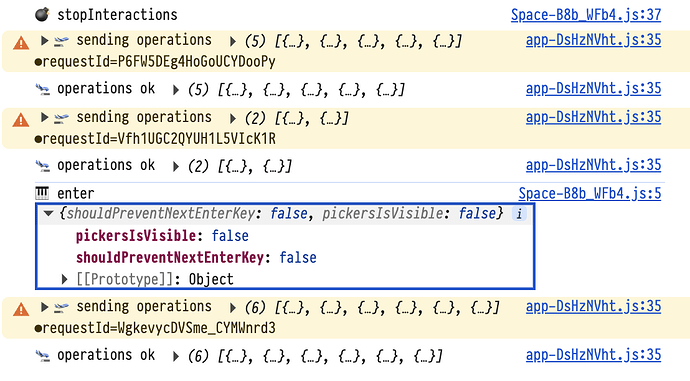Click the bomb icon beside stopInteractions
Viewport: 690px width, 381px height.
coord(42,15)
